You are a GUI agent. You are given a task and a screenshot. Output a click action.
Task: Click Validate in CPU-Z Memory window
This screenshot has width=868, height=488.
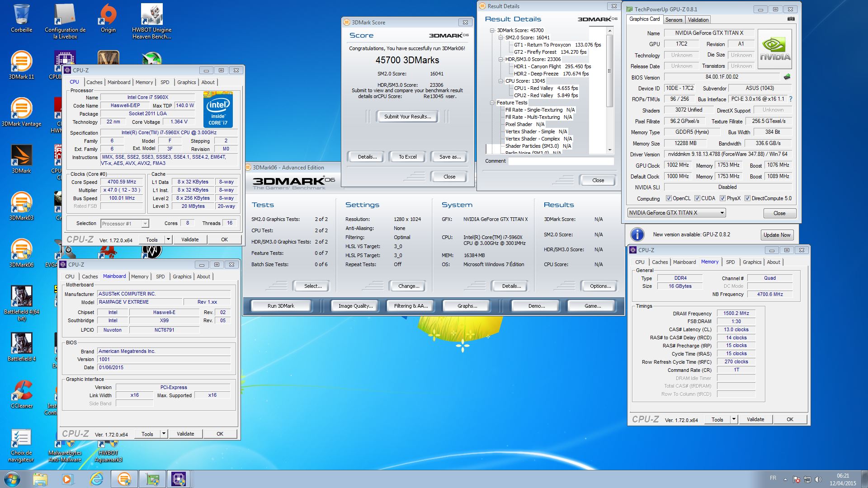pyautogui.click(x=755, y=419)
